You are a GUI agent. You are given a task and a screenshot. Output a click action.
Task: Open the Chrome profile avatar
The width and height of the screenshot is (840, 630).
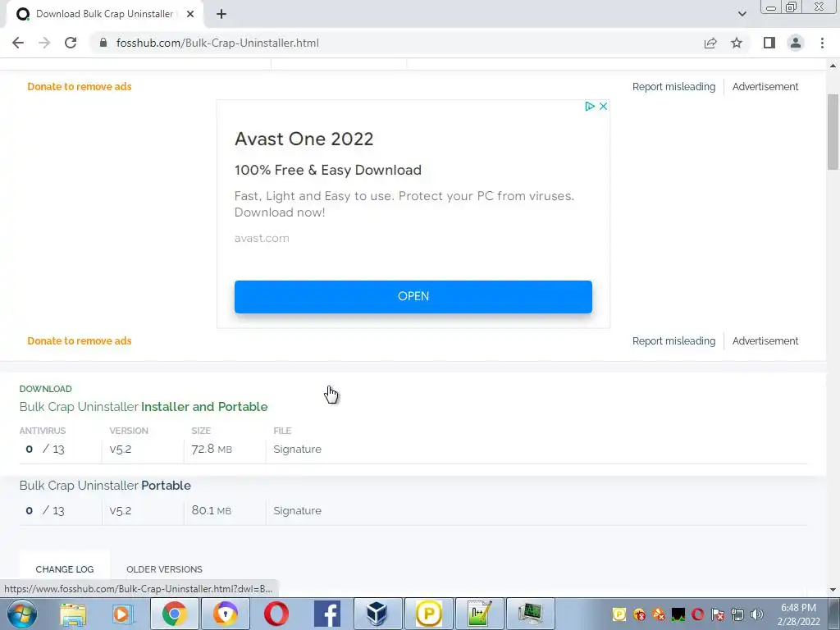click(x=796, y=43)
